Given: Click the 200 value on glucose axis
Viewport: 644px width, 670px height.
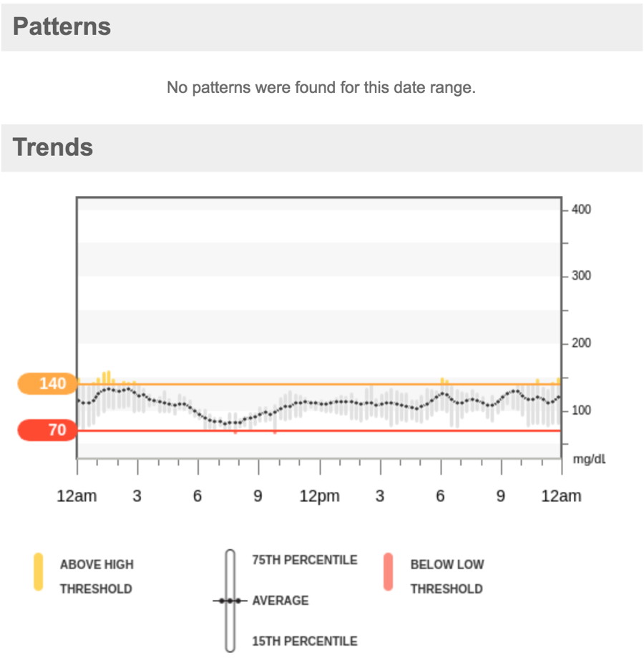Looking at the screenshot, I should [x=581, y=343].
